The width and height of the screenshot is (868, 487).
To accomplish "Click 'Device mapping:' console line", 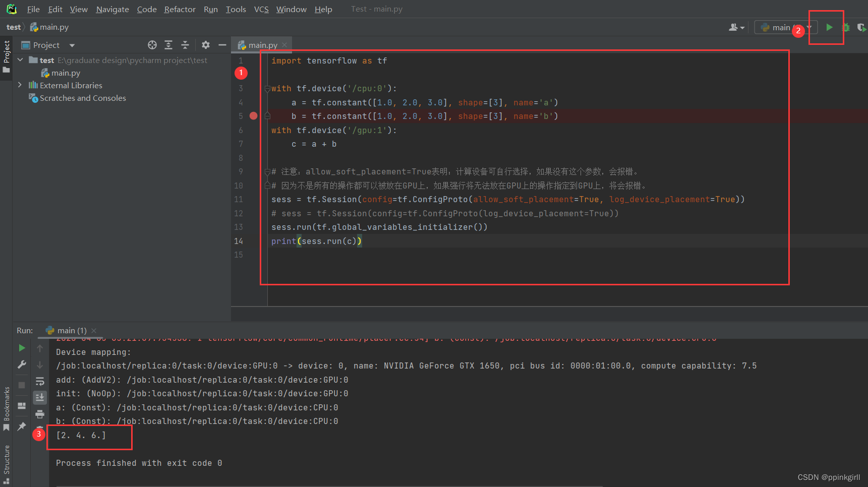I will [93, 352].
